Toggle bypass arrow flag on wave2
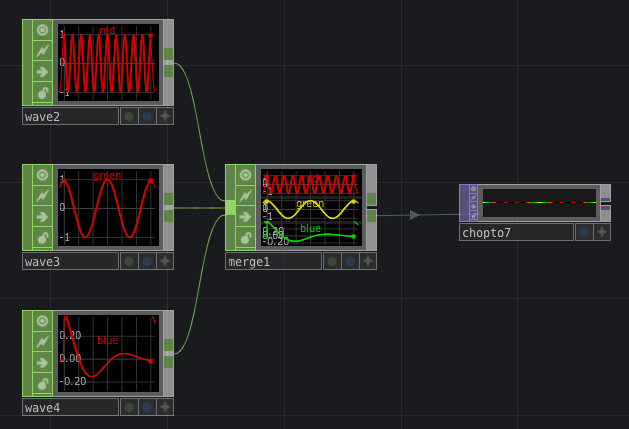 [x=43, y=72]
